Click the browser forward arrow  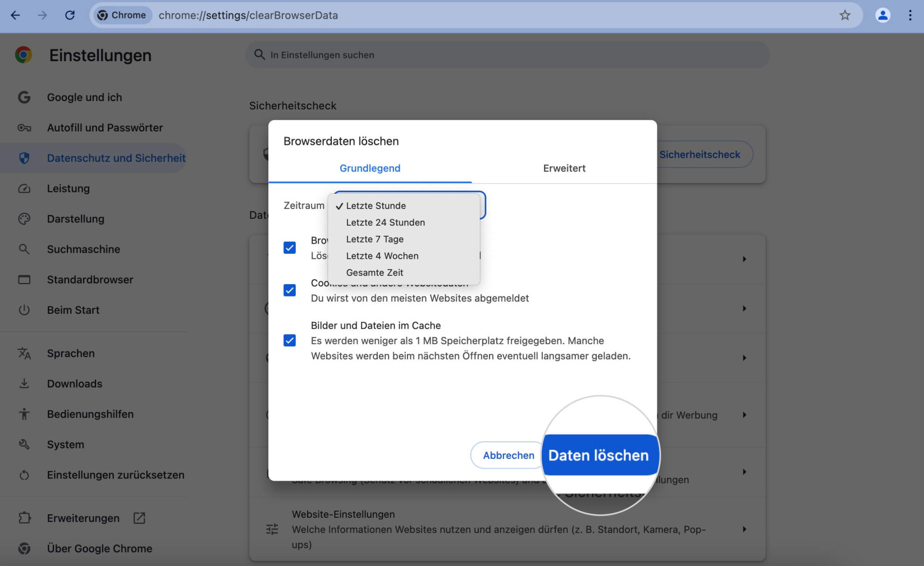tap(42, 15)
